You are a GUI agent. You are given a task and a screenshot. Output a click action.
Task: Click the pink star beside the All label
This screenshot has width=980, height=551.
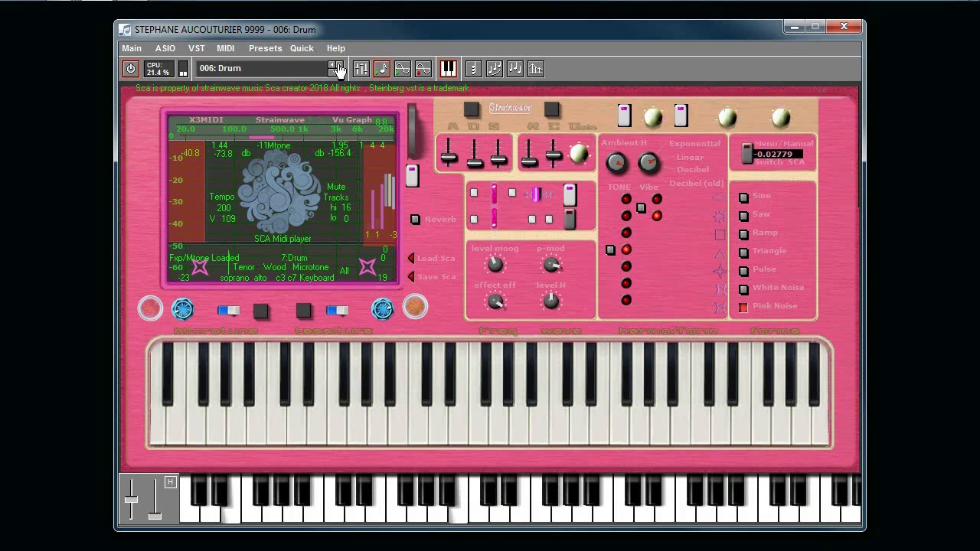(367, 266)
